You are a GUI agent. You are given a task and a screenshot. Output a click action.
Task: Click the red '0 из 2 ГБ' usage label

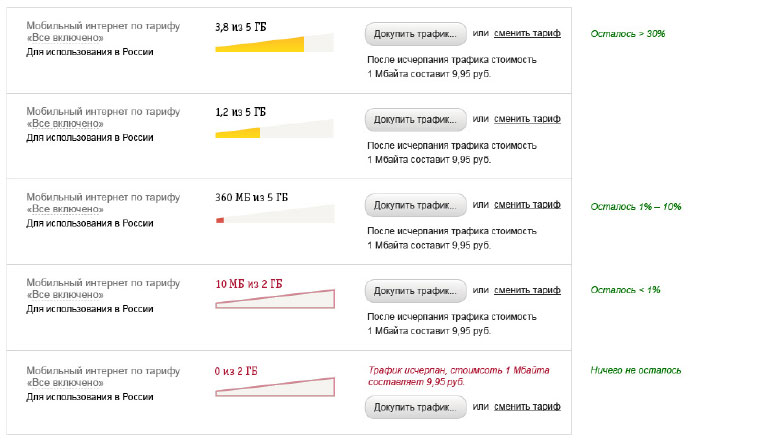[242, 371]
